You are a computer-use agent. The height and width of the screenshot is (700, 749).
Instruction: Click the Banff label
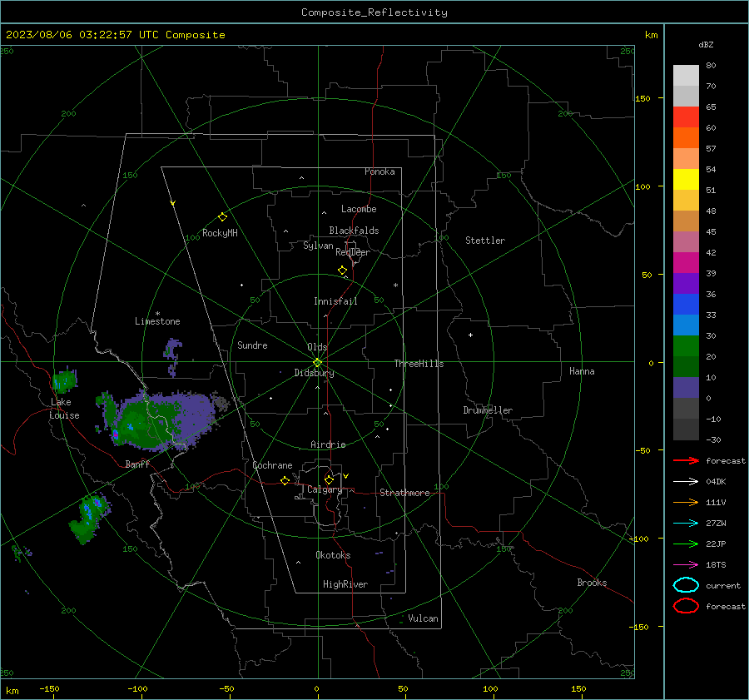(137, 464)
